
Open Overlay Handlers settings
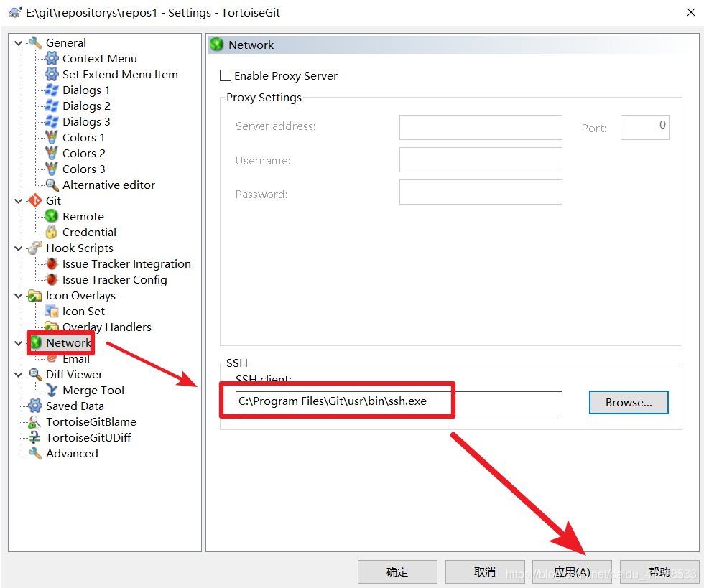(x=107, y=327)
